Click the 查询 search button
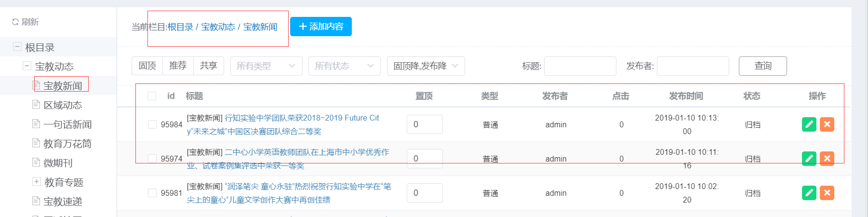Screen dimensions: 868x217 762,66
